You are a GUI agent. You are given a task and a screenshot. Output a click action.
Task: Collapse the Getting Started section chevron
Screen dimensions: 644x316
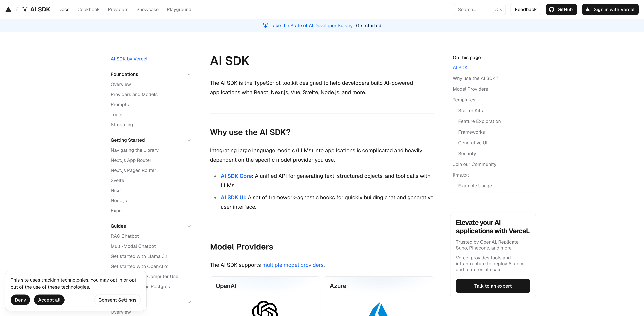[189, 140]
